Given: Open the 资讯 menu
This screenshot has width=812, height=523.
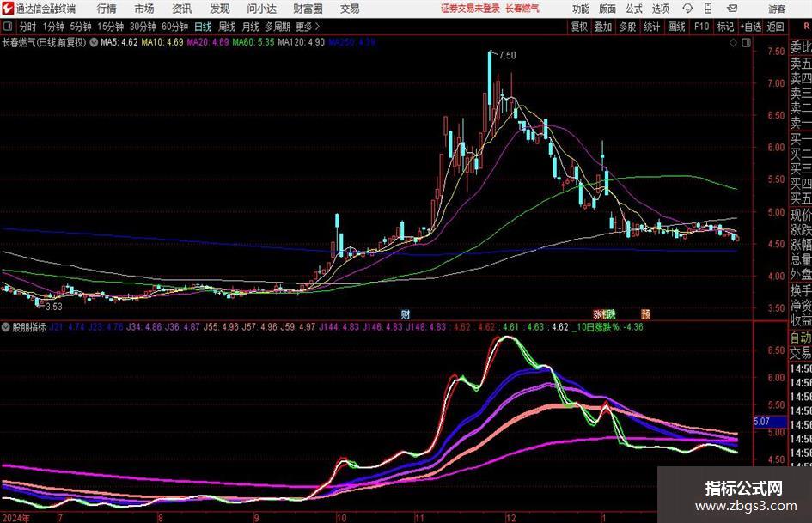Looking at the screenshot, I should click(x=182, y=9).
